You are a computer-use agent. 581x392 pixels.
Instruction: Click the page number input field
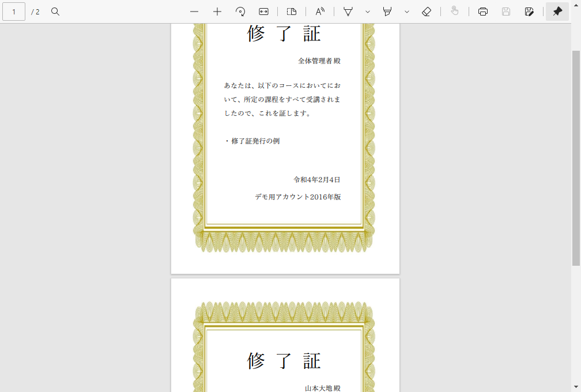[14, 12]
